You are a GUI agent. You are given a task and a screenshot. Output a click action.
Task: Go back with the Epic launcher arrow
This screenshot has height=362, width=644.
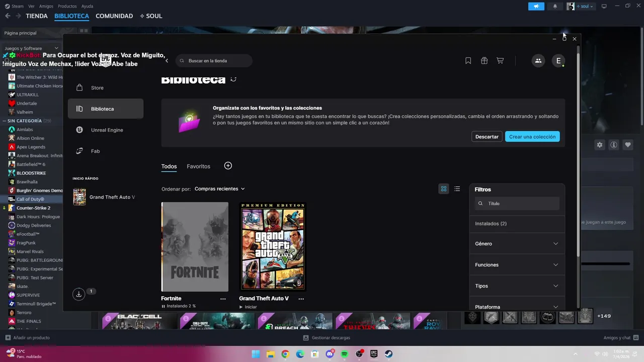pyautogui.click(x=167, y=61)
